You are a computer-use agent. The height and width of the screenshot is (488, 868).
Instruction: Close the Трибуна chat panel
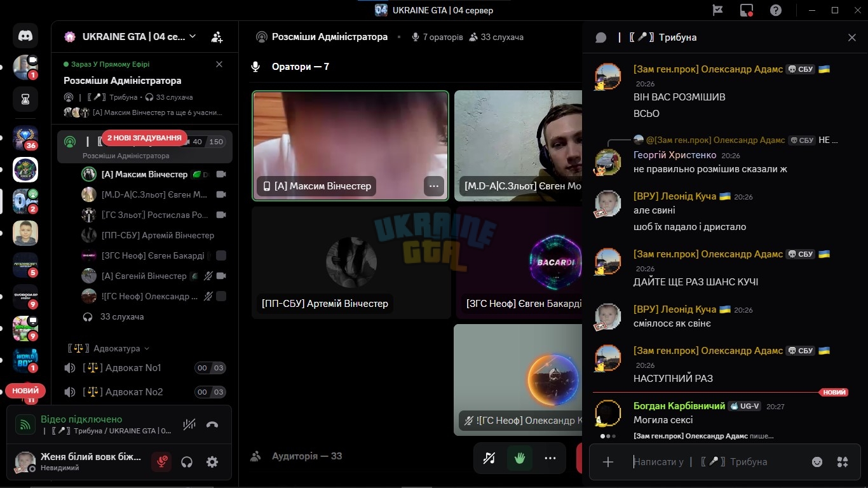pos(852,37)
